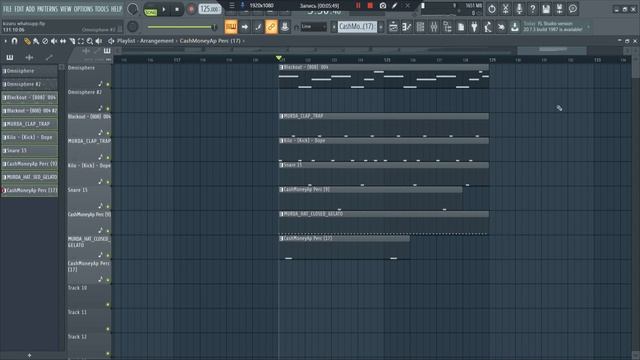Open the Mixer icon
This screenshot has height=360, width=640.
pos(433,27)
